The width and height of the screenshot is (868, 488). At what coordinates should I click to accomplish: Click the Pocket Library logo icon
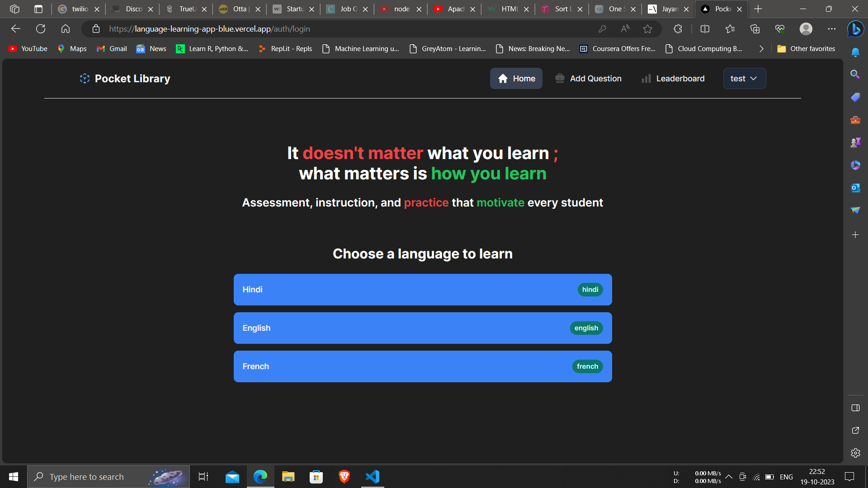(x=85, y=79)
